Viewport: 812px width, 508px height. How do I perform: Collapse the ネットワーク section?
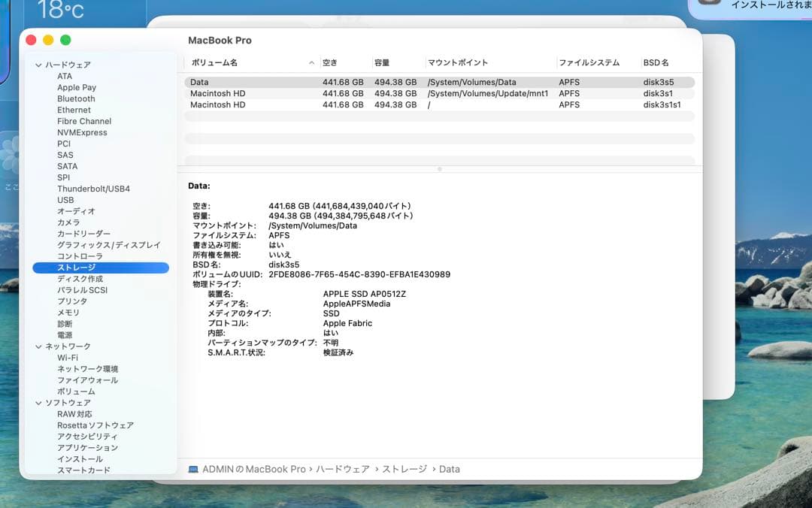[x=38, y=346]
